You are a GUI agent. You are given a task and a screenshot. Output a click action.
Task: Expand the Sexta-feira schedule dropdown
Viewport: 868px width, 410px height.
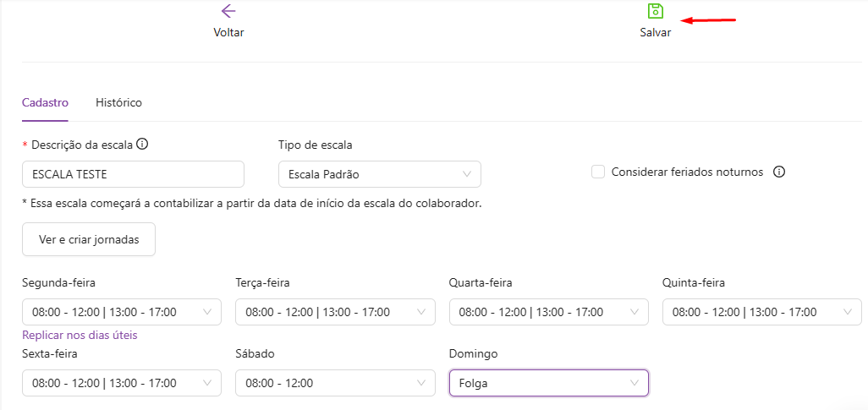121,383
